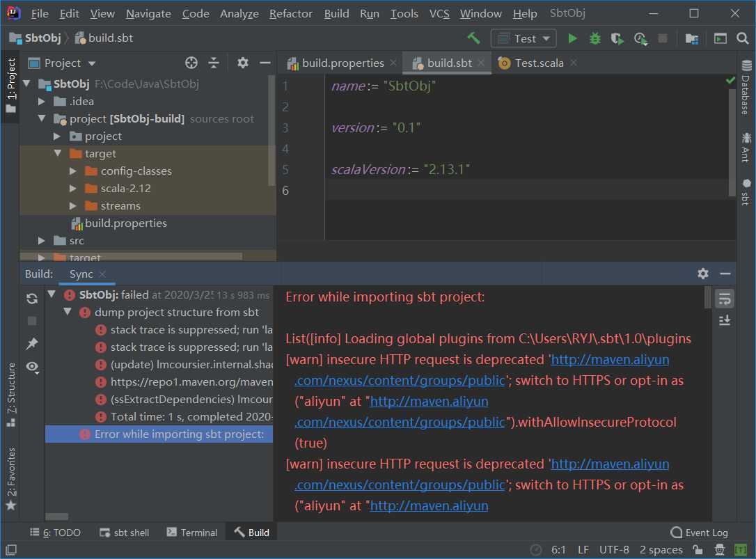This screenshot has width=756, height=559.
Task: Open the VCS menu
Action: click(x=439, y=13)
